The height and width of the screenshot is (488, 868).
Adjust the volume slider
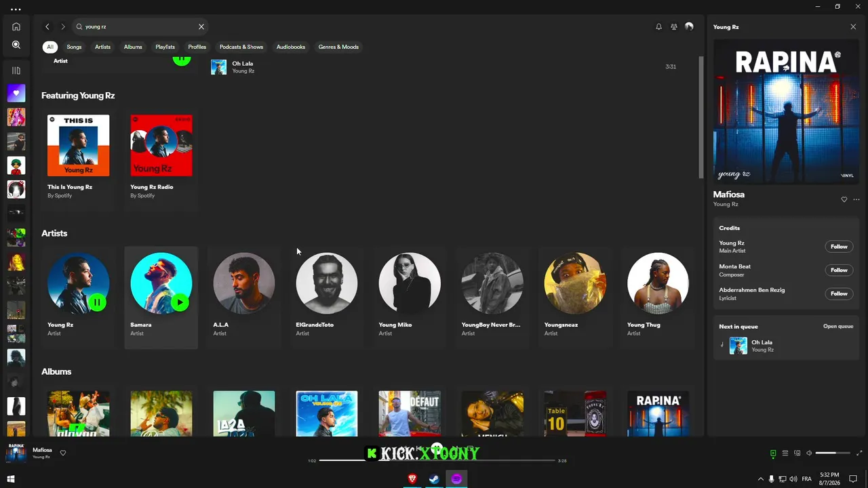833,453
